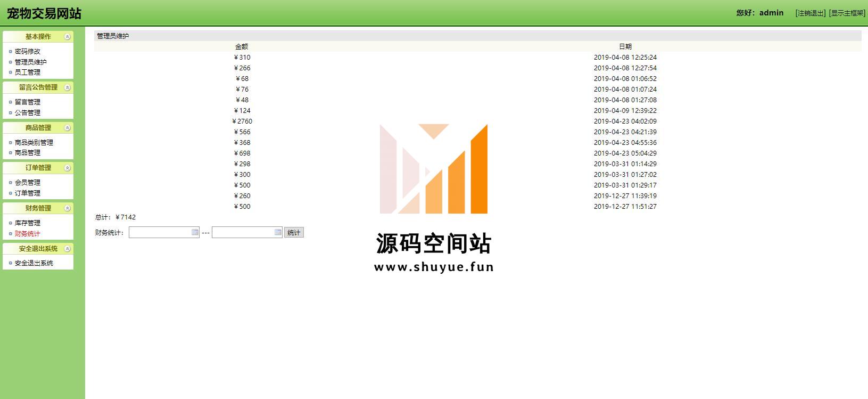Click the 统计 button
868x399 pixels.
pyautogui.click(x=294, y=233)
